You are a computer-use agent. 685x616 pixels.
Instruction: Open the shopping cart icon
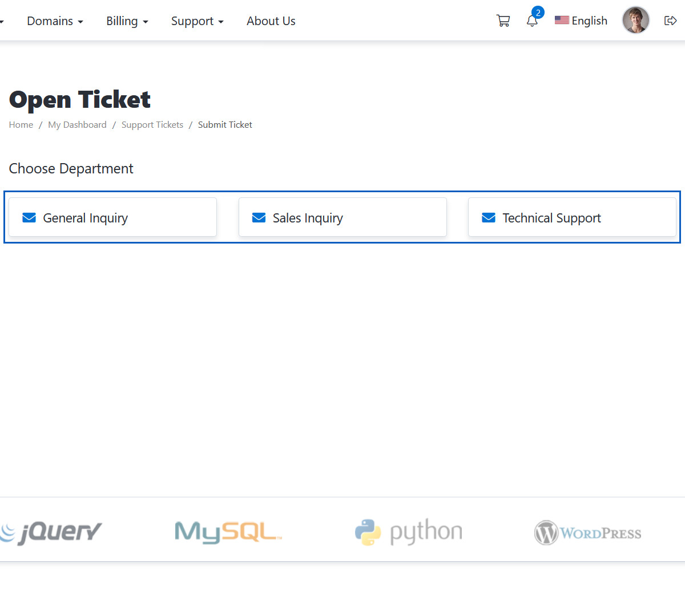pos(503,21)
